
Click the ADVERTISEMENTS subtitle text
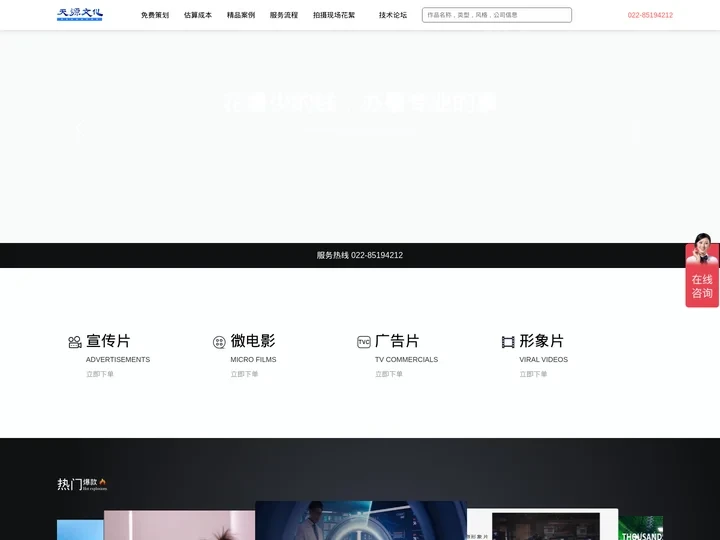(x=118, y=360)
